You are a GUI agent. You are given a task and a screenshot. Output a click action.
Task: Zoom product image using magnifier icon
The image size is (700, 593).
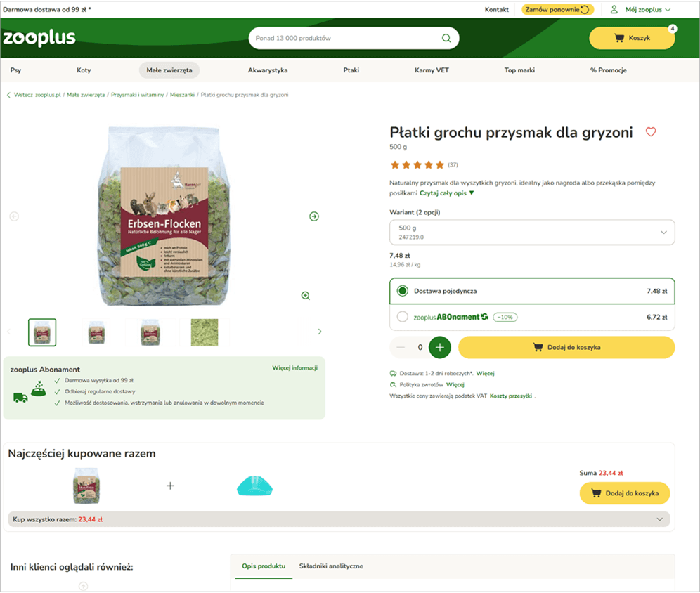[x=305, y=296]
